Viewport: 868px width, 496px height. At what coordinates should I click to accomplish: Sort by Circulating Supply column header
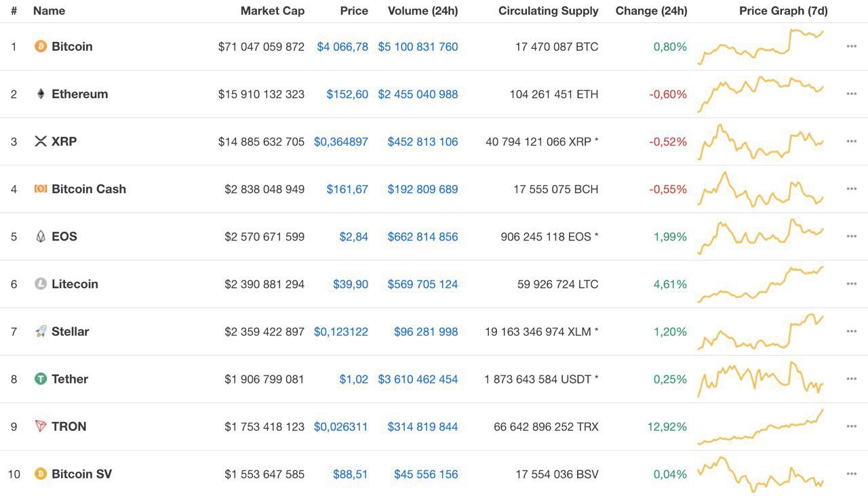coord(548,11)
